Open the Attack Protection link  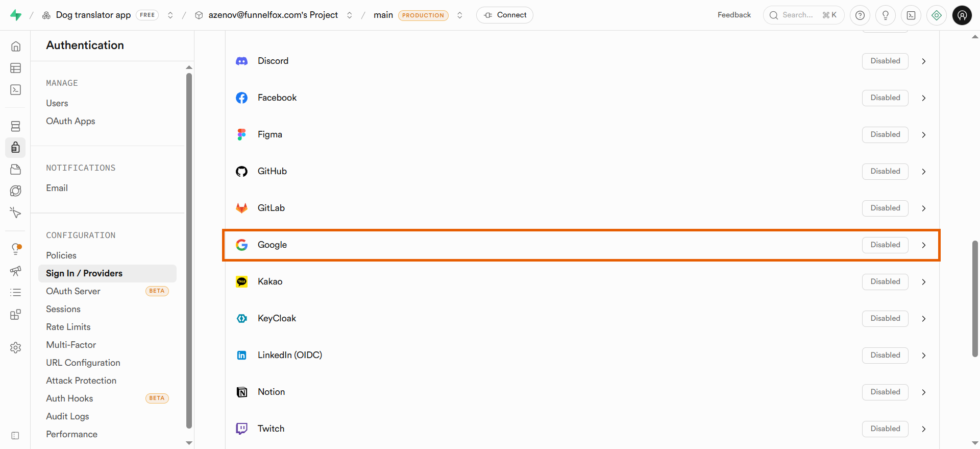pyautogui.click(x=81, y=381)
